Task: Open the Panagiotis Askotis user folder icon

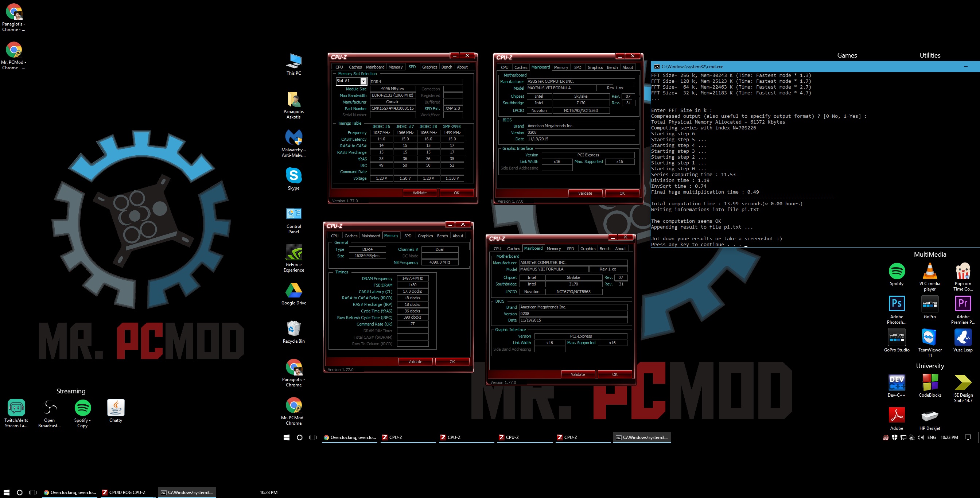Action: (294, 105)
